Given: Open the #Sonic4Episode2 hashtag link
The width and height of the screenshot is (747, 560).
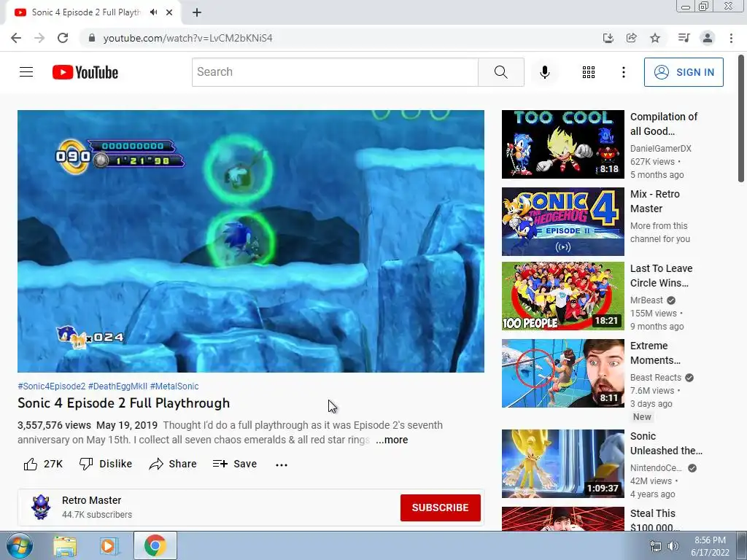Looking at the screenshot, I should tap(52, 386).
